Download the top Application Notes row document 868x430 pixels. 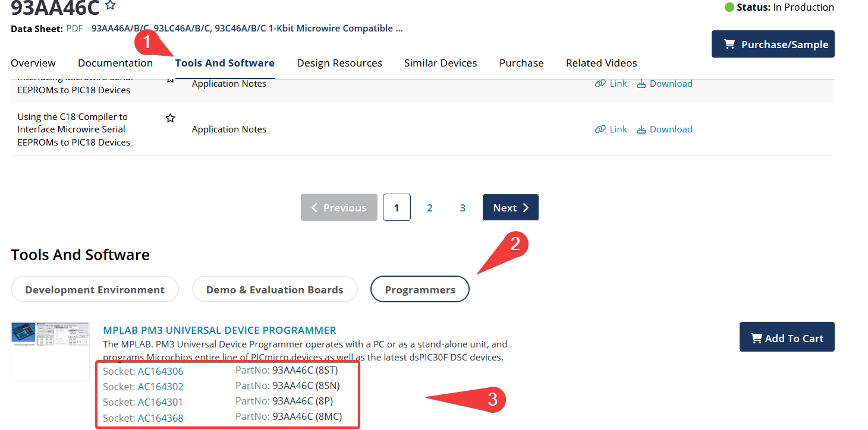point(665,83)
